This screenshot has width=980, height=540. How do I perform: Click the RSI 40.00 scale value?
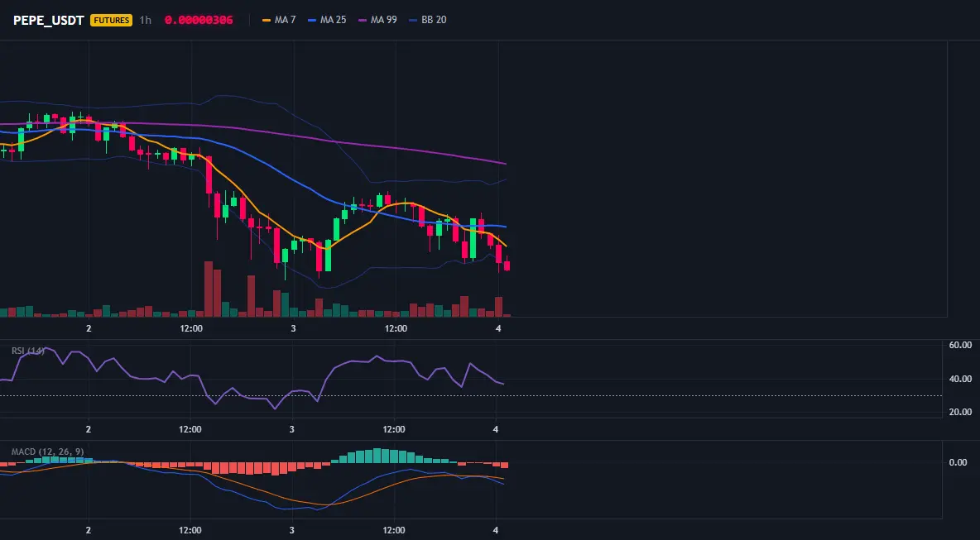click(960, 378)
